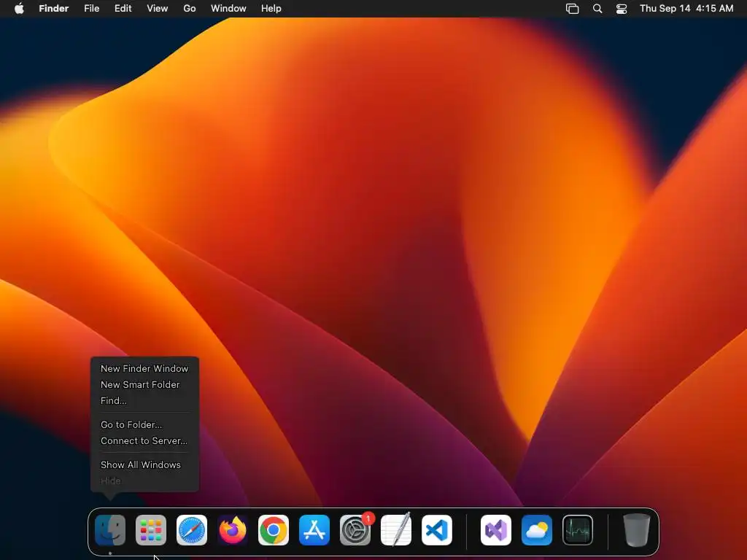Image resolution: width=747 pixels, height=560 pixels.
Task: Open the Weather app in Dock
Action: (x=537, y=530)
